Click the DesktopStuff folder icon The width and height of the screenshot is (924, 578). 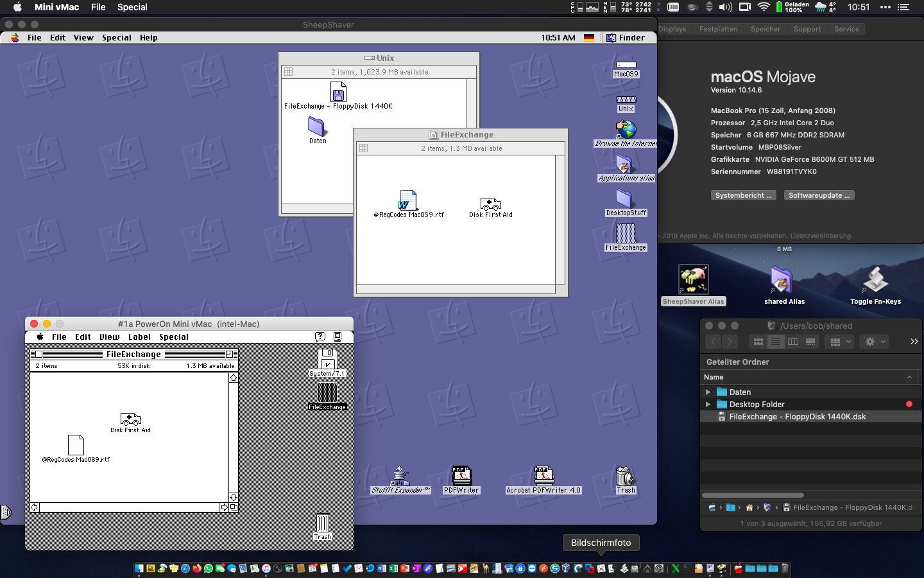tap(626, 199)
